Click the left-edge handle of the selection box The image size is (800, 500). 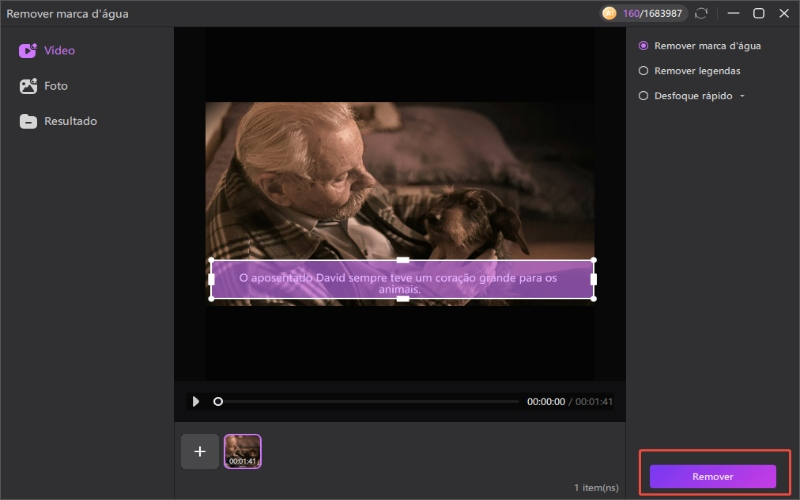point(211,280)
